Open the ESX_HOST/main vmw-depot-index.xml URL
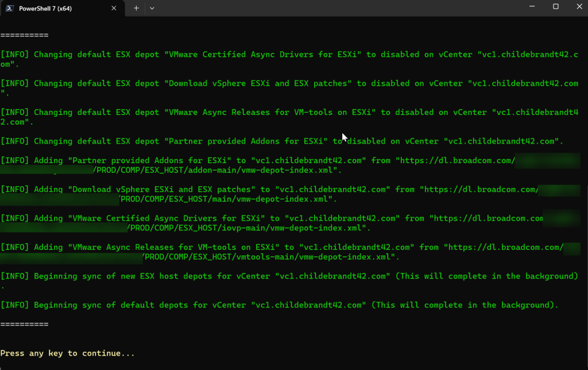The height and width of the screenshot is (370, 588). 227,199
